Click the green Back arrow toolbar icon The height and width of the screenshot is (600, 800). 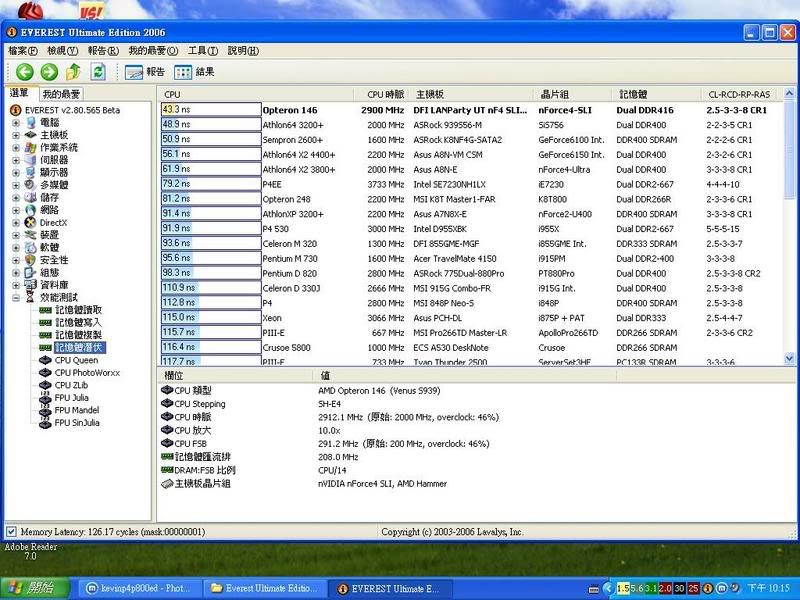pyautogui.click(x=23, y=72)
